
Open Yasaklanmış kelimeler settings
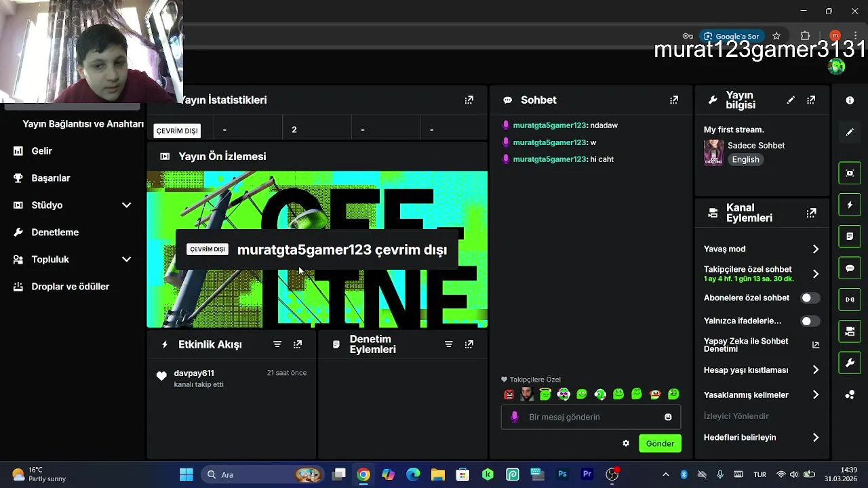(762, 394)
